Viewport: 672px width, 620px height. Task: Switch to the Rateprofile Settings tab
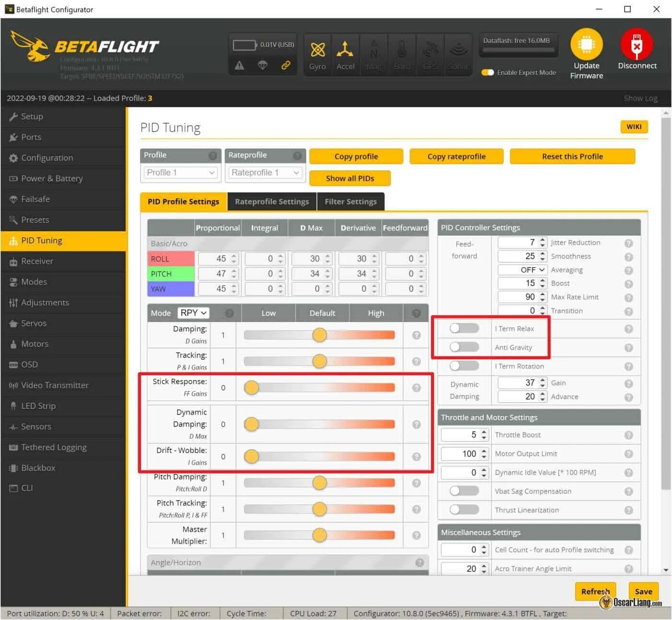[272, 201]
